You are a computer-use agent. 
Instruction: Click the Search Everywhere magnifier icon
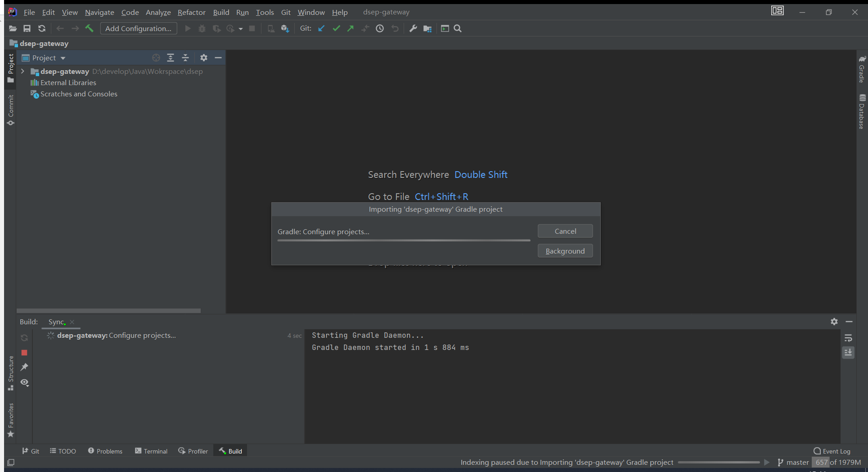(x=458, y=28)
